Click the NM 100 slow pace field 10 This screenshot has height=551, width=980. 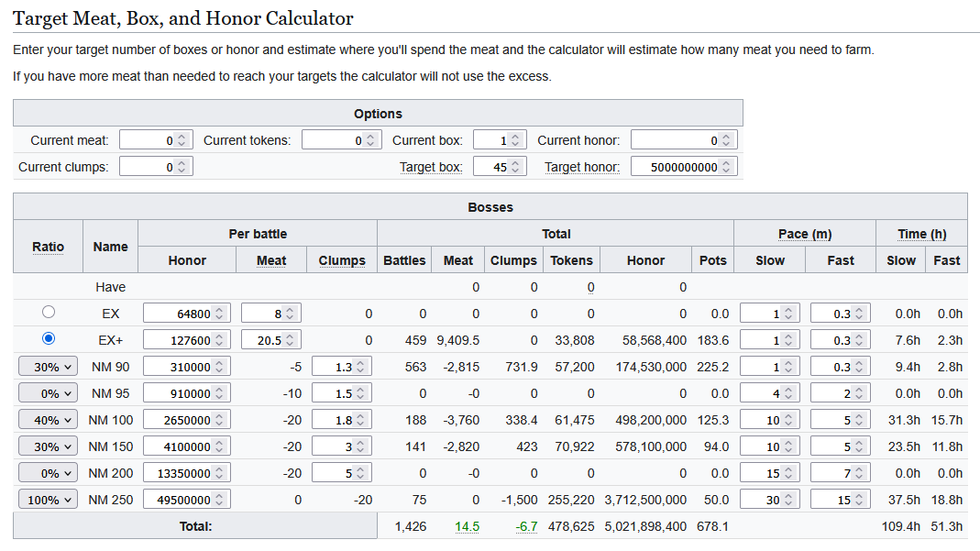tap(770, 420)
